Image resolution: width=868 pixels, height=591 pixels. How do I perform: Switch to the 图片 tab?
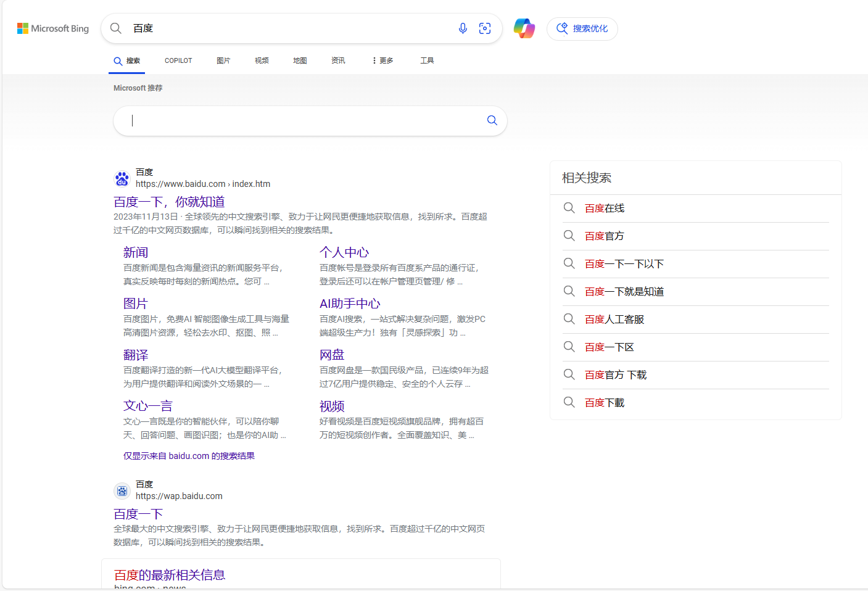pyautogui.click(x=223, y=60)
